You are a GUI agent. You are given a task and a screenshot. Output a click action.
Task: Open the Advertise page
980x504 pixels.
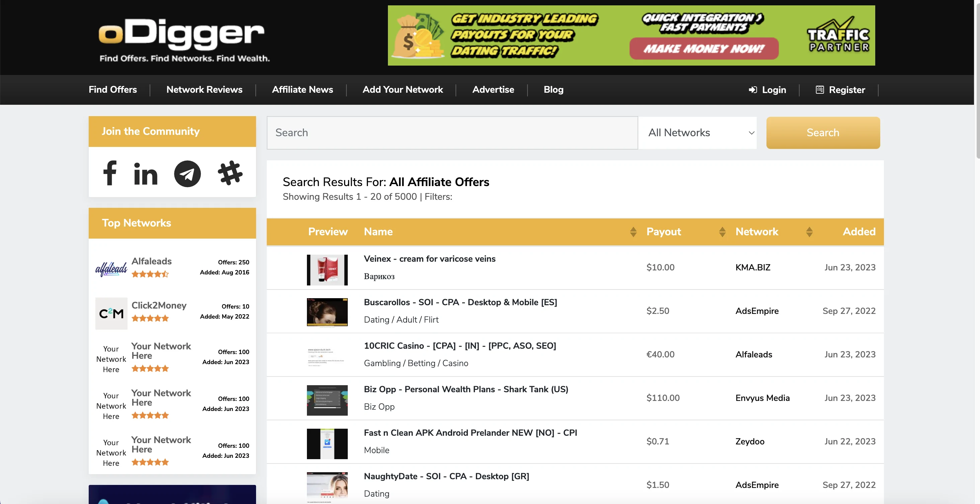coord(493,90)
